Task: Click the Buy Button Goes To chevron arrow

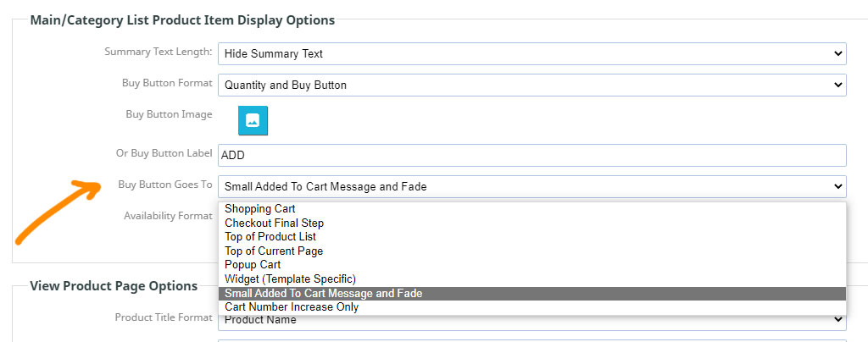Action: [x=837, y=187]
